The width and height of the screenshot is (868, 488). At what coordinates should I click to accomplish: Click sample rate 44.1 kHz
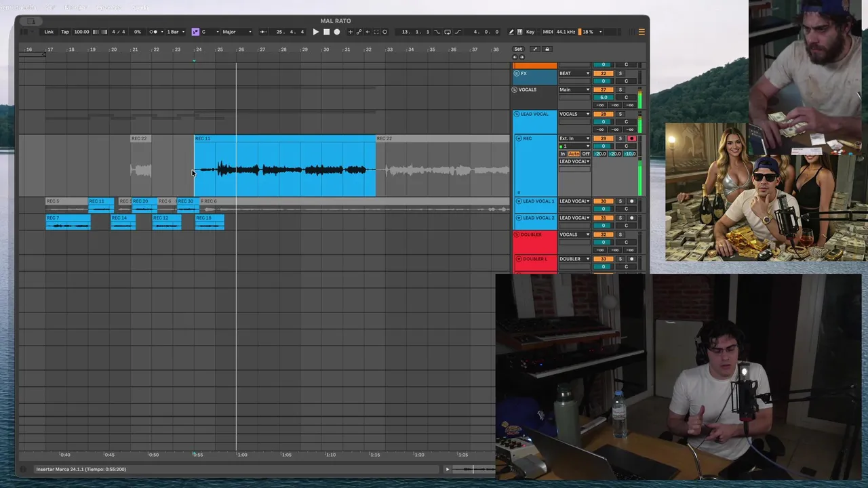[x=566, y=32]
